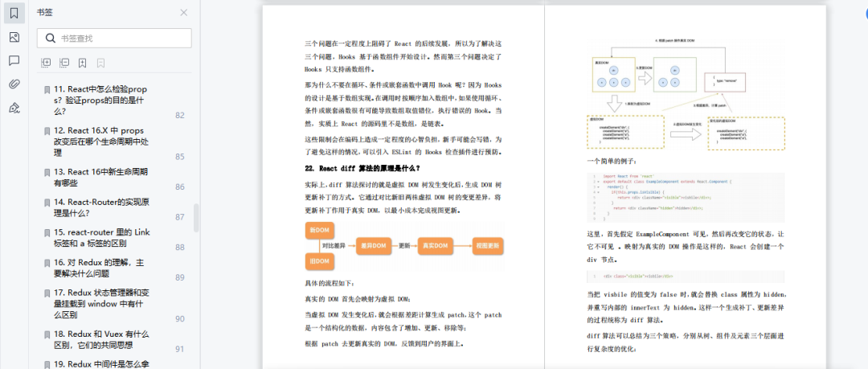
Task: Add a new bookmark with the toolbar icon
Action: 83,64
